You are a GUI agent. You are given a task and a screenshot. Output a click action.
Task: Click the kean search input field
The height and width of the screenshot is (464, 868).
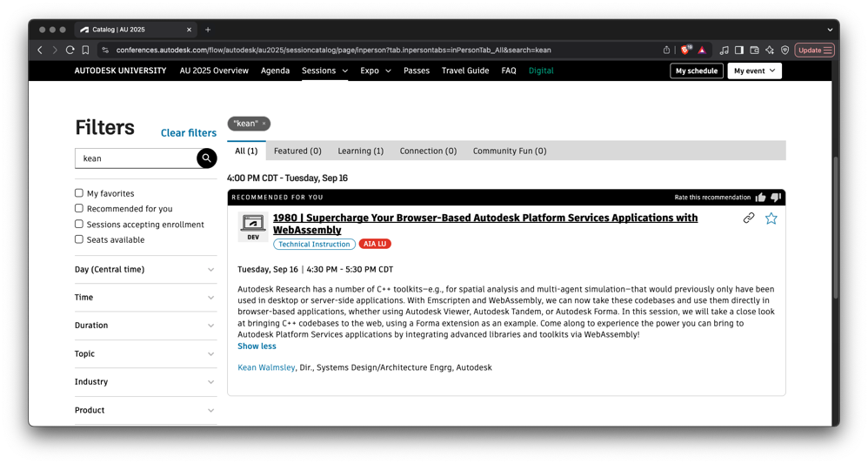pyautogui.click(x=137, y=158)
